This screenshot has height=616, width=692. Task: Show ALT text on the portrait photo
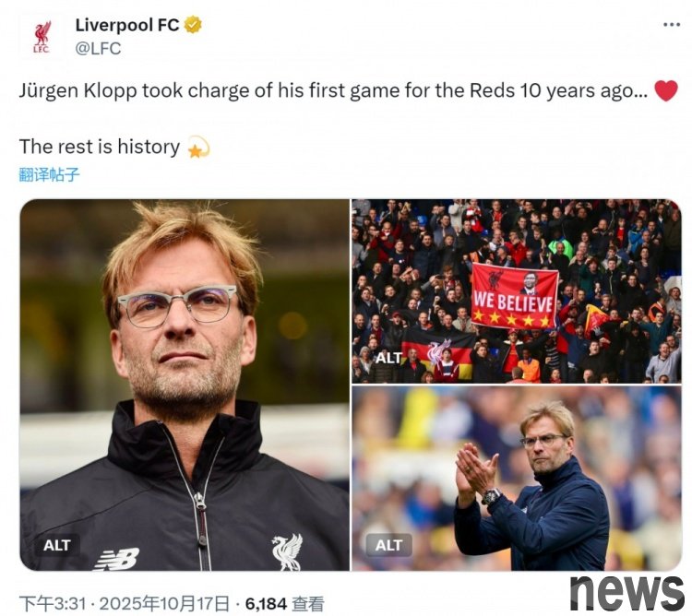[57, 545]
